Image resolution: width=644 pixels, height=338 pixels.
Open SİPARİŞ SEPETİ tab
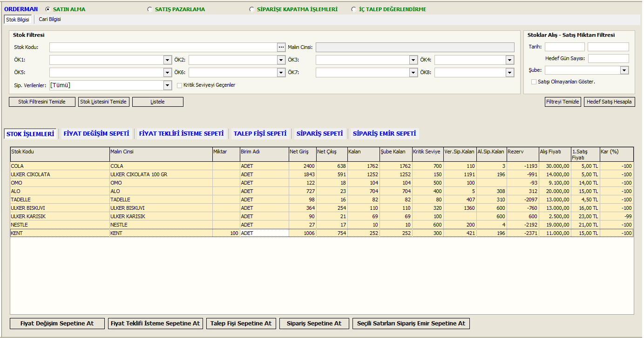pyautogui.click(x=319, y=134)
